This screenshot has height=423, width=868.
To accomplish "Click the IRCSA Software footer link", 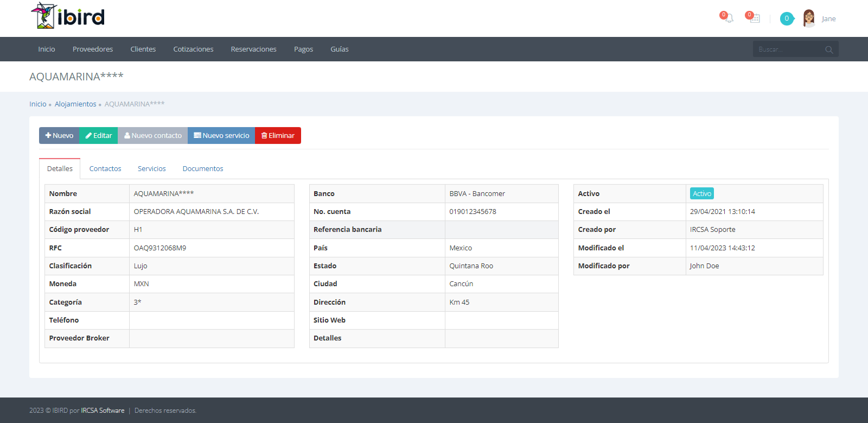I will pyautogui.click(x=103, y=411).
